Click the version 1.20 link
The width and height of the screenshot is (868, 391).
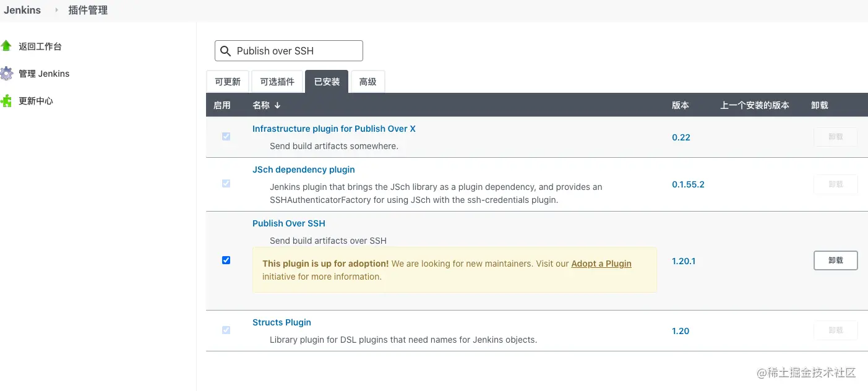click(681, 331)
